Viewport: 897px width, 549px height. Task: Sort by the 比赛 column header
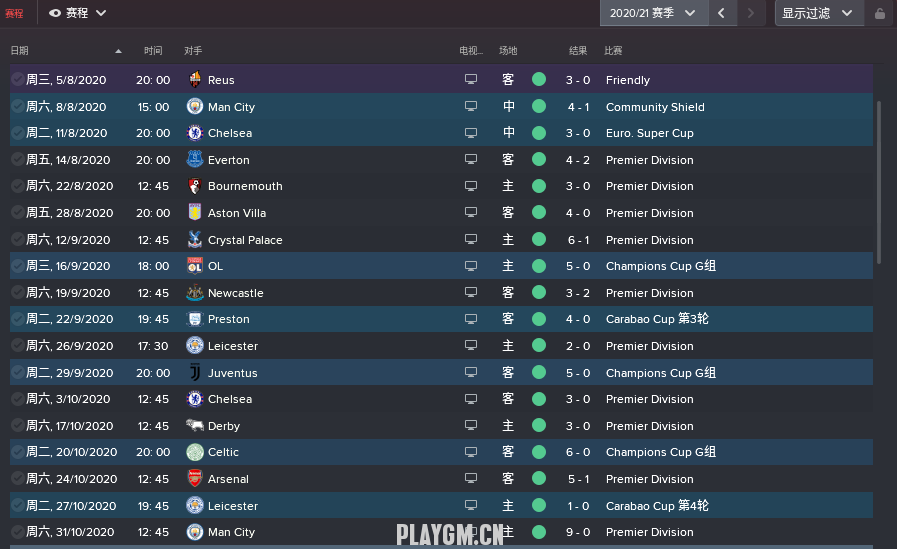point(613,50)
